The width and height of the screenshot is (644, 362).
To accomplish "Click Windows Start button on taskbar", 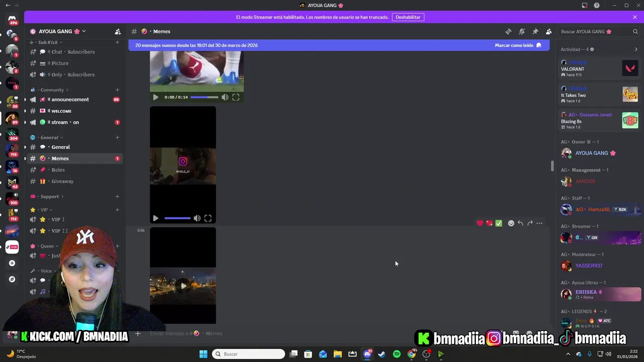I will (203, 354).
